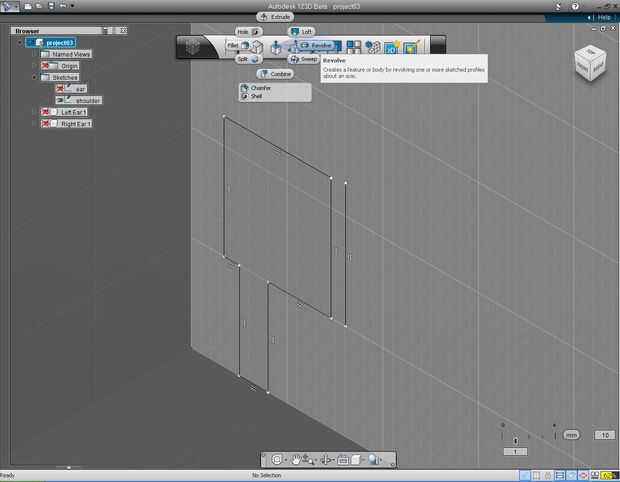Viewport: 620px width, 482px height.
Task: Toggle visibility of Right Ear1
Action: (45, 124)
